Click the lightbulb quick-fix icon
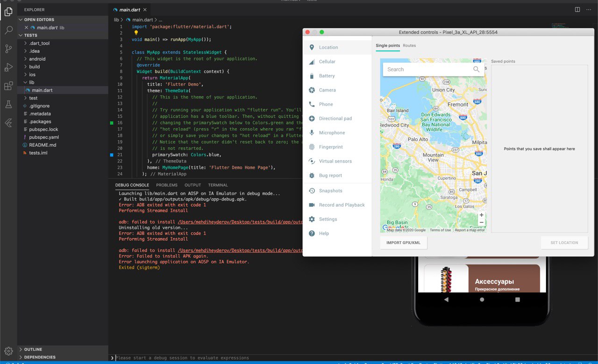The width and height of the screenshot is (598, 364). coord(136,33)
